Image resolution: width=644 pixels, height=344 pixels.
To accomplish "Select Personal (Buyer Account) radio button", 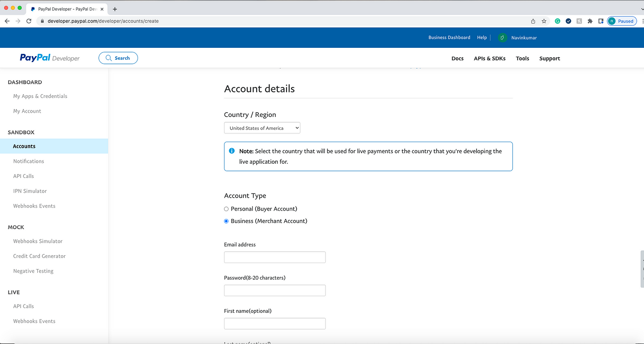I will 226,209.
